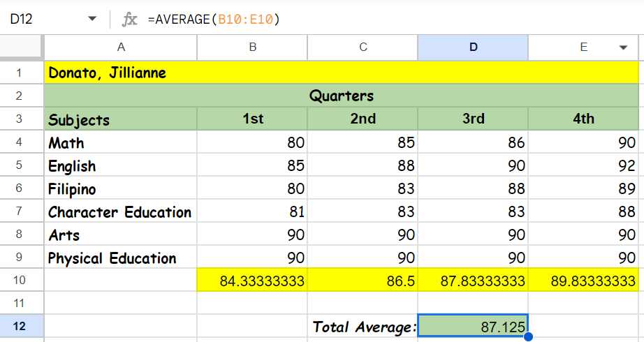Select the Character Education cell
The image size is (644, 342).
(x=120, y=211)
